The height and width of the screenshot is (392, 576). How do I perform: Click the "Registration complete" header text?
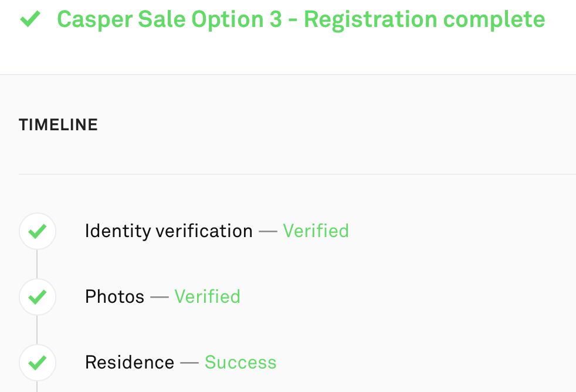[424, 20]
